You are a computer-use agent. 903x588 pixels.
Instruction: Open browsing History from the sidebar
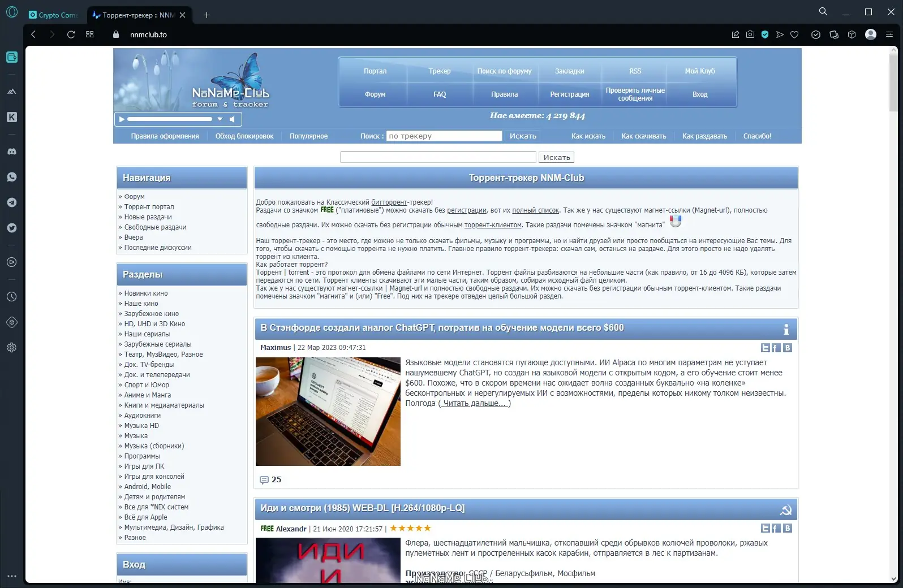pos(11,297)
